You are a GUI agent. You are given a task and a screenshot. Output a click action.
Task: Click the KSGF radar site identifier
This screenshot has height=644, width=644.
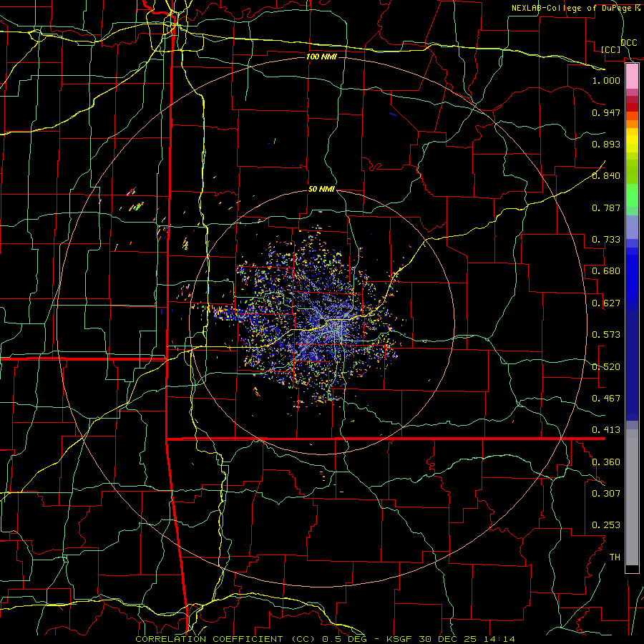pos(401,639)
